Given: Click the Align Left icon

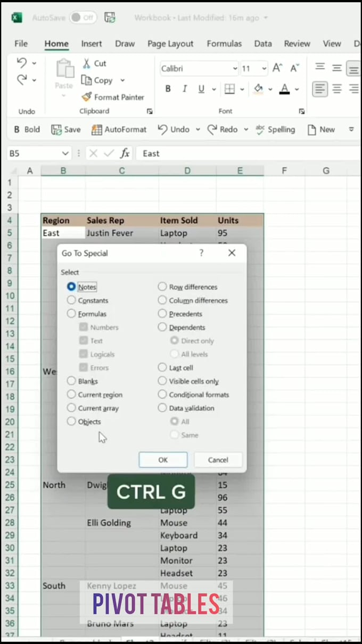Looking at the screenshot, I should point(320,89).
